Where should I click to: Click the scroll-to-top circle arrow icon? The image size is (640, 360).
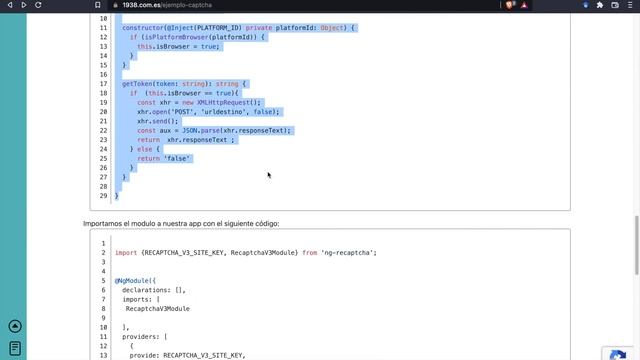(15, 326)
